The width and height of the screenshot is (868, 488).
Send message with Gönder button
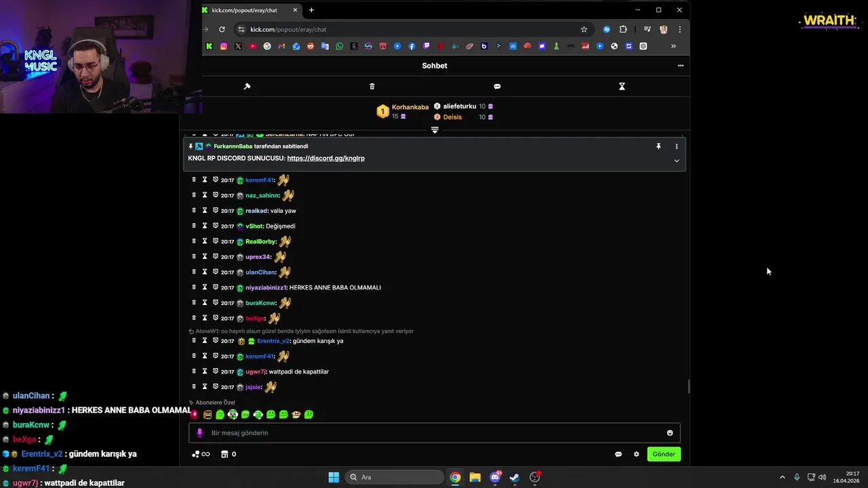[x=664, y=454]
